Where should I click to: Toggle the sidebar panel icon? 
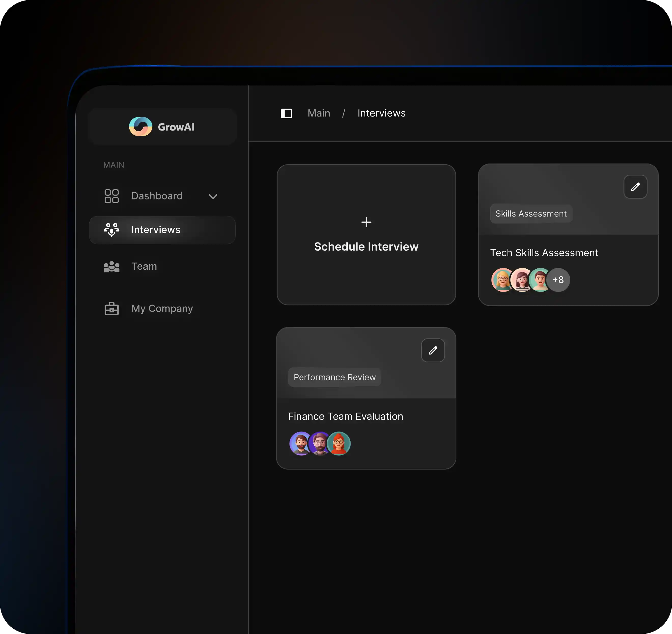tap(286, 113)
